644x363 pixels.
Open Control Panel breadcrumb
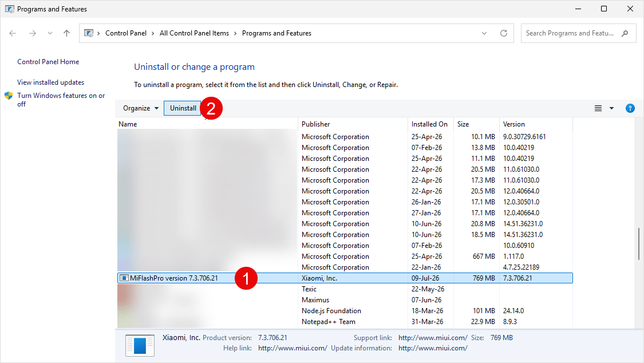click(x=126, y=33)
